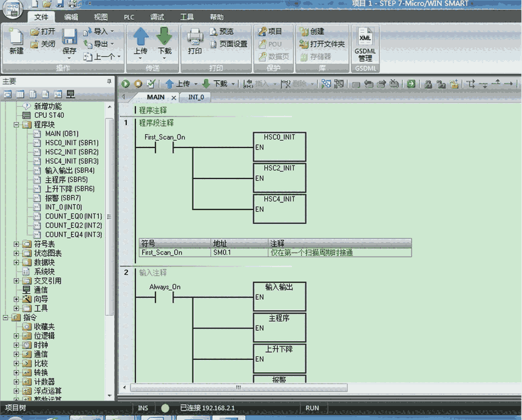Click the pause status monitor toolbar icon

click(339, 84)
